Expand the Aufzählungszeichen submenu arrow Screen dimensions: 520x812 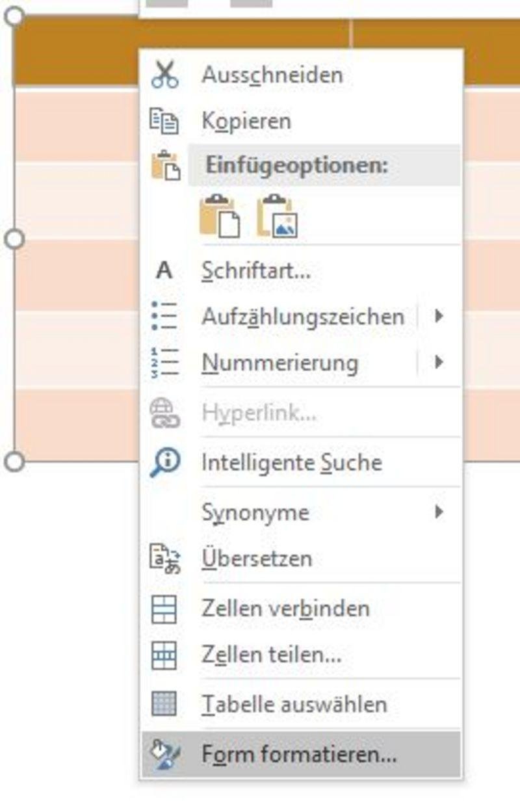(439, 317)
